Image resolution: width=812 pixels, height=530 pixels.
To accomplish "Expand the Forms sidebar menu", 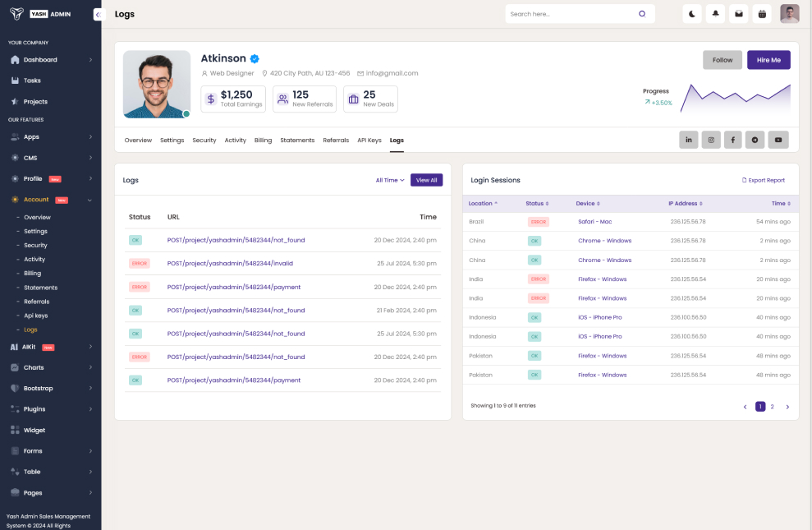I will 50,451.
